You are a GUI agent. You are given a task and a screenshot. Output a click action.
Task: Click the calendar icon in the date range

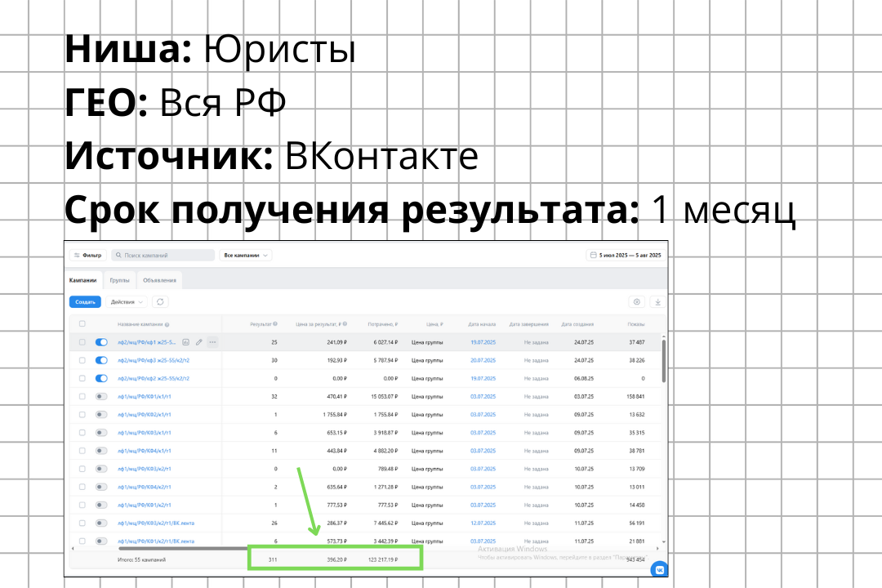pyautogui.click(x=593, y=256)
